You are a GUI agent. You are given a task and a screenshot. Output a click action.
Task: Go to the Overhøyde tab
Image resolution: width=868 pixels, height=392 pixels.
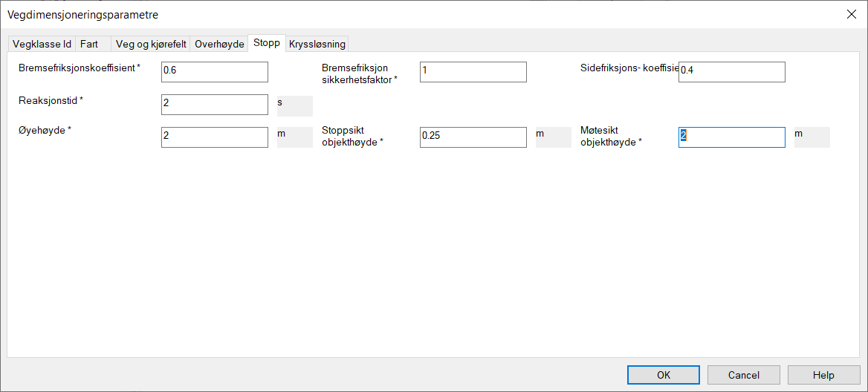(x=219, y=44)
